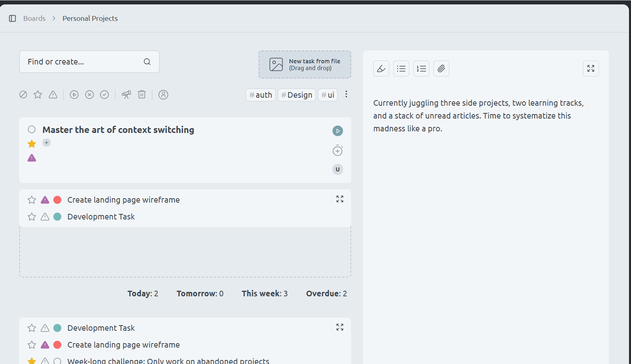Click the add timer icon on the task card
The width and height of the screenshot is (631, 364).
coord(338,151)
